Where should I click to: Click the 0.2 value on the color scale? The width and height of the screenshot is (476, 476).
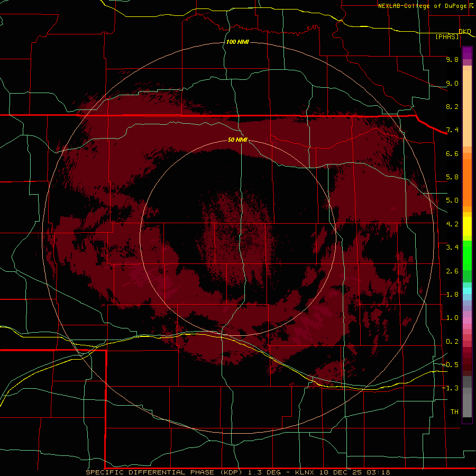pos(452,342)
